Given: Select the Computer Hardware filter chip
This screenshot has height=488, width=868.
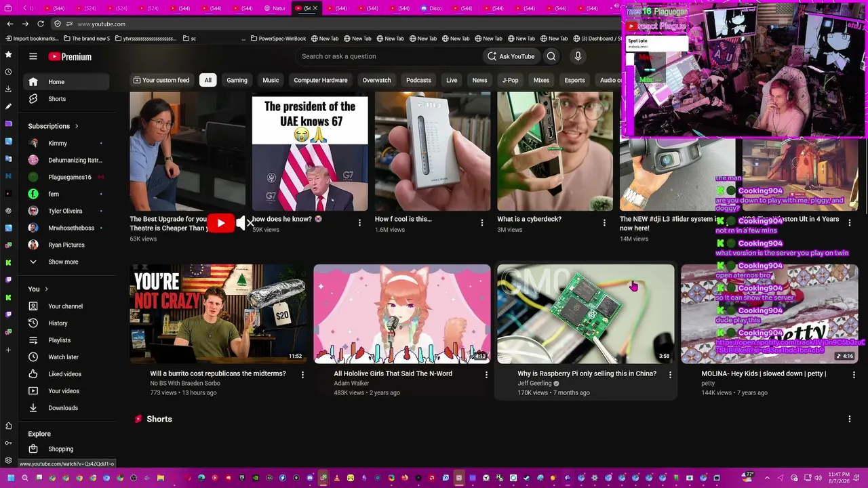Looking at the screenshot, I should [x=321, y=80].
